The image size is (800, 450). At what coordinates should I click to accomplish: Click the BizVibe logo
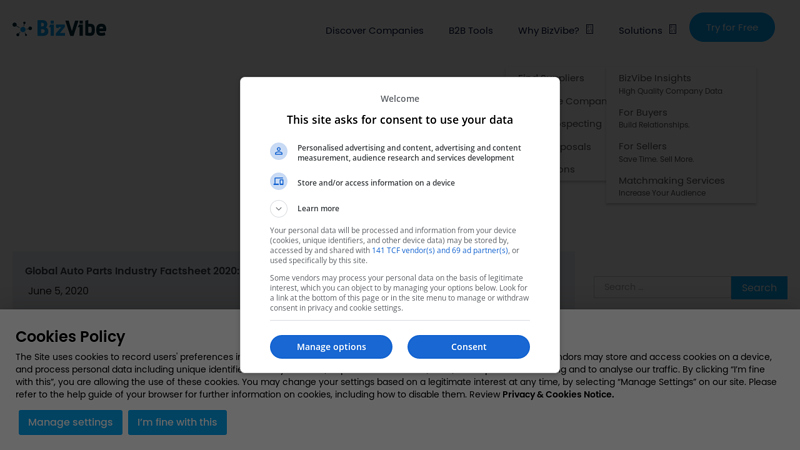(x=59, y=28)
